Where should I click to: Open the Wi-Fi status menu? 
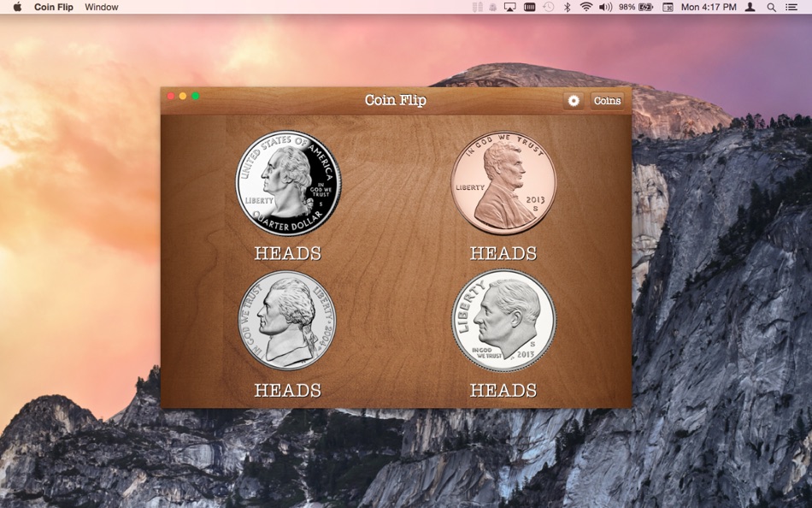point(586,7)
